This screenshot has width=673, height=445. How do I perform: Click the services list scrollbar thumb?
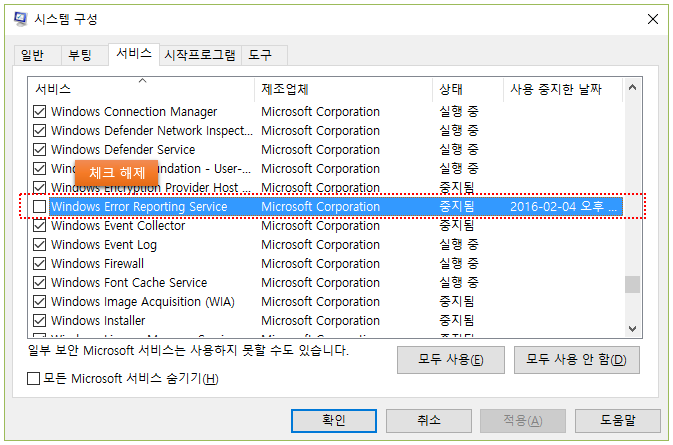pyautogui.click(x=632, y=284)
